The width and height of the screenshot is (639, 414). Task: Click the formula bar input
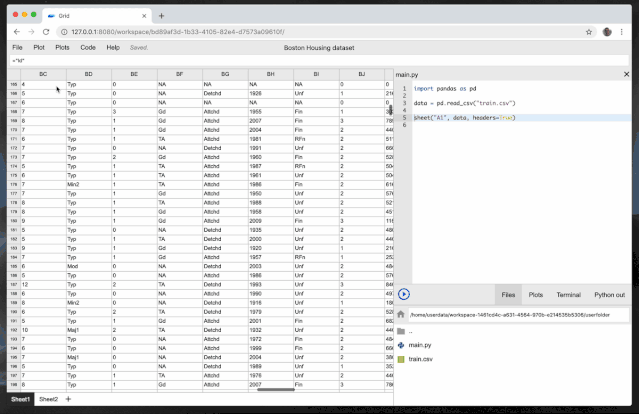[319, 61]
